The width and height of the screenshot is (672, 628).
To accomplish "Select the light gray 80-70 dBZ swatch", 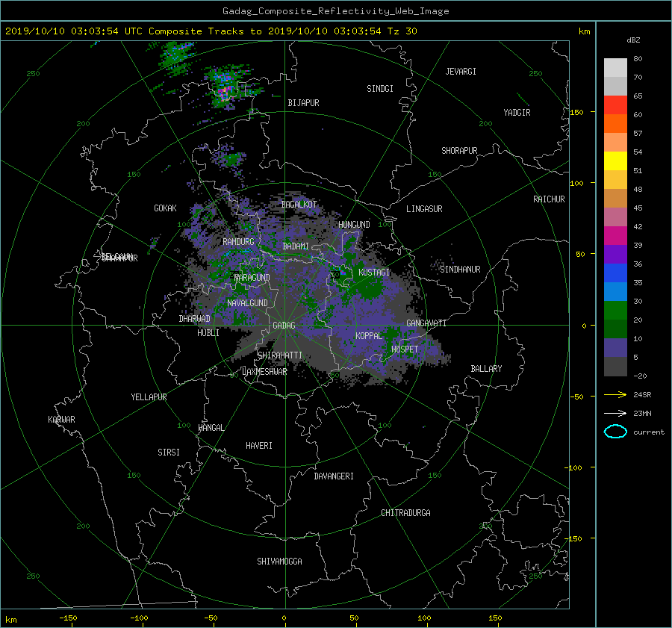I will (x=615, y=68).
